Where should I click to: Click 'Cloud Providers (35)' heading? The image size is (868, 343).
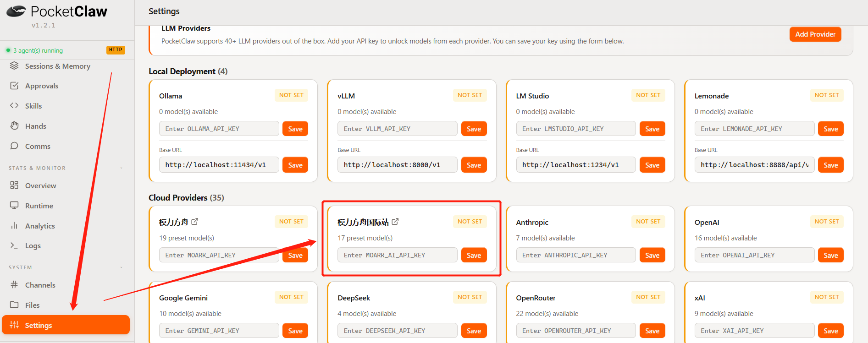tap(186, 198)
